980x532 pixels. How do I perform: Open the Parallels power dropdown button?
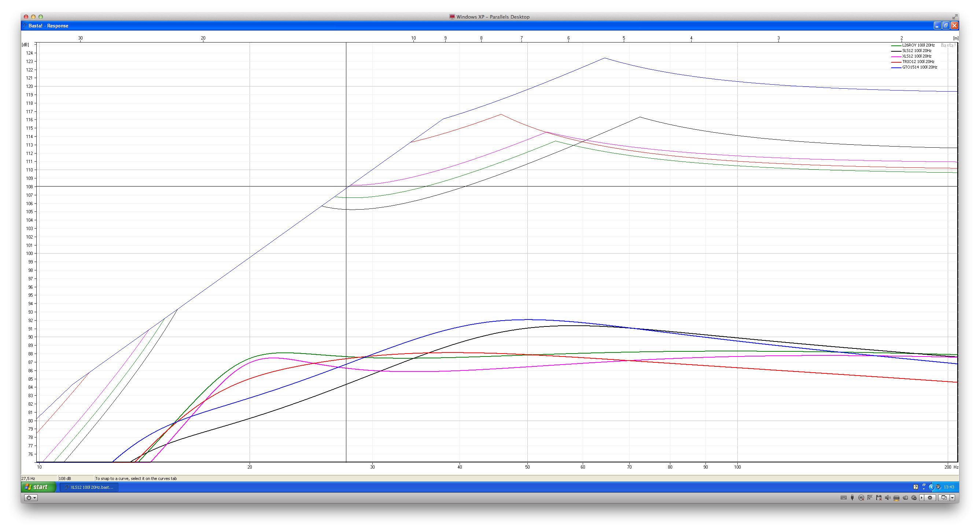[x=31, y=498]
